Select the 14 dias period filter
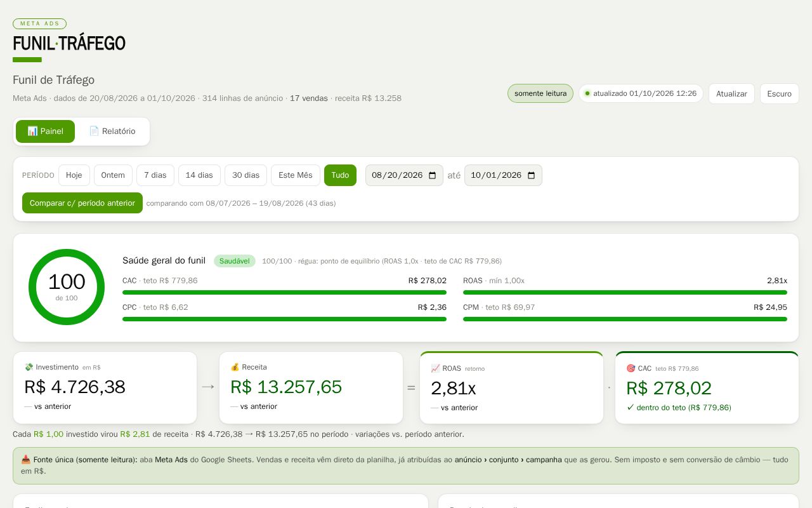Image resolution: width=812 pixels, height=508 pixels. (x=199, y=175)
